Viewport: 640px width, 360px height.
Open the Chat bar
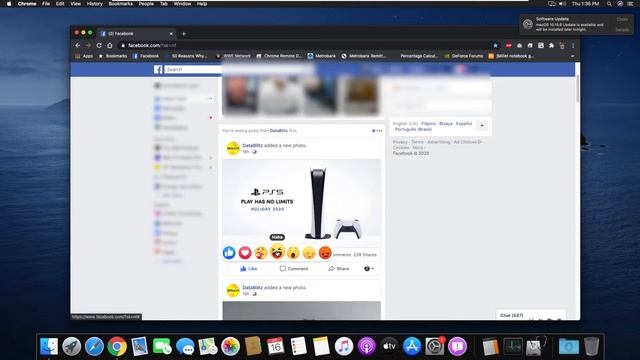click(531, 315)
